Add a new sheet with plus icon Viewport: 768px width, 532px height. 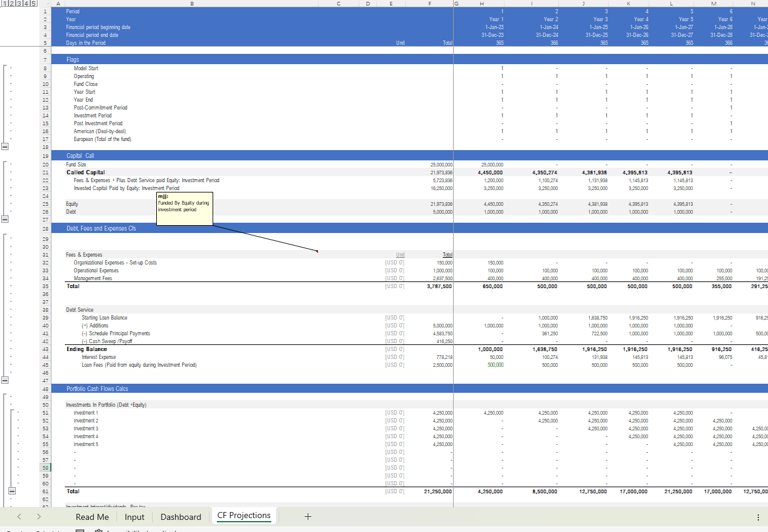(x=308, y=516)
